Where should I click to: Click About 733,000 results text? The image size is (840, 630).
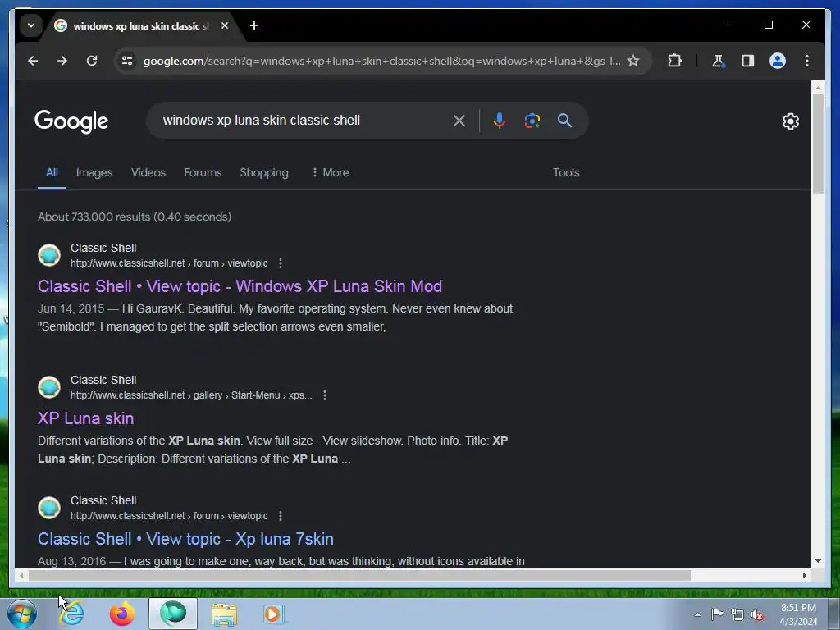point(135,217)
